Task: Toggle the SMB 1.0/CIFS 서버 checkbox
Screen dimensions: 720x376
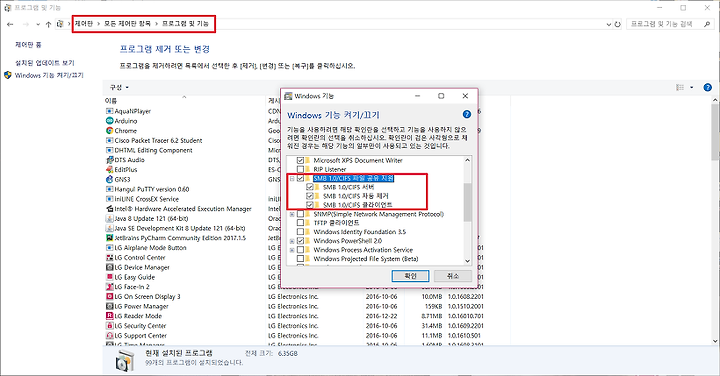Action: (x=310, y=187)
